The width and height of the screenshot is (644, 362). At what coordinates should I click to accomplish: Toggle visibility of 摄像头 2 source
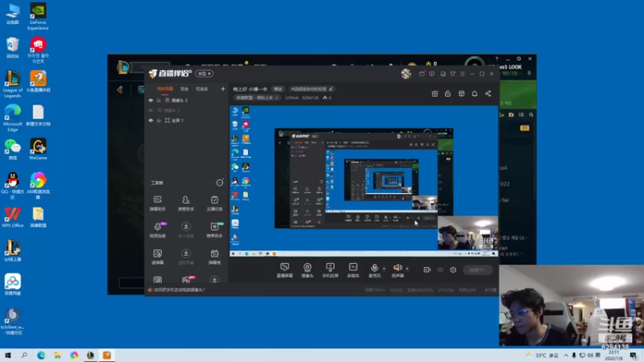click(151, 100)
